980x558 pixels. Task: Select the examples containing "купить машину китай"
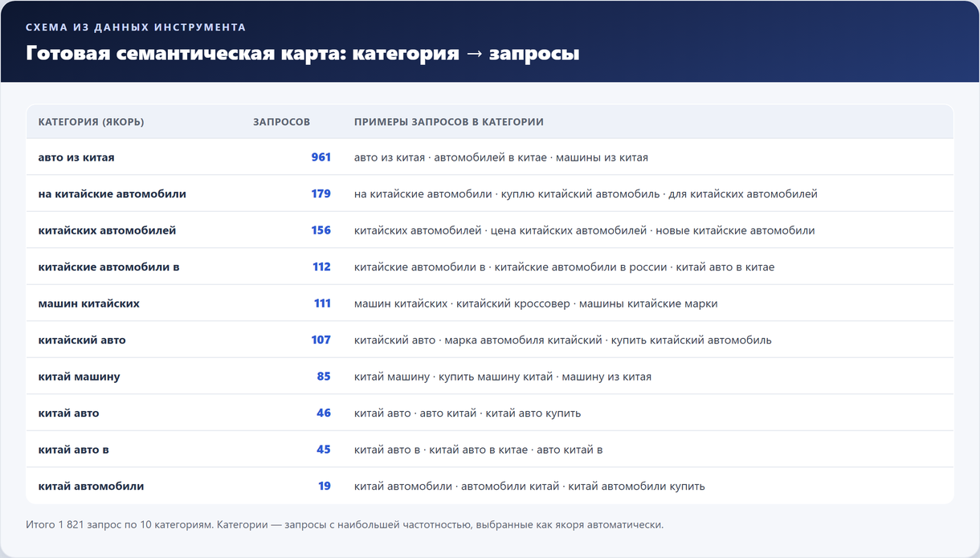tap(503, 377)
